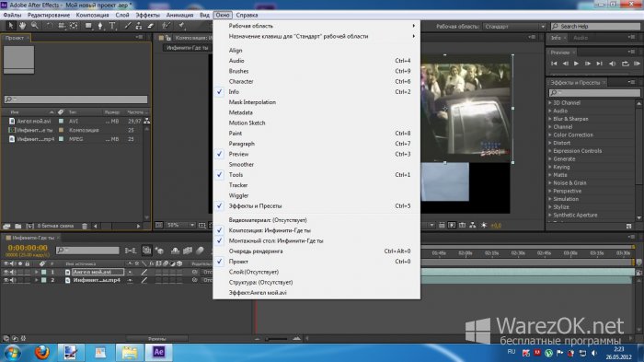Select the Rectangle shape tool
The image size is (644, 362).
[x=88, y=26]
